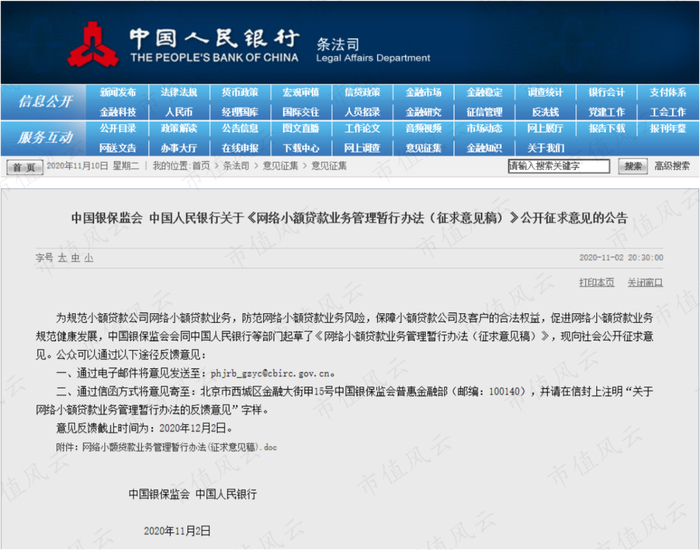Open the 金融科技 menu item
Viewport: 700px width, 550px height.
pos(118,112)
